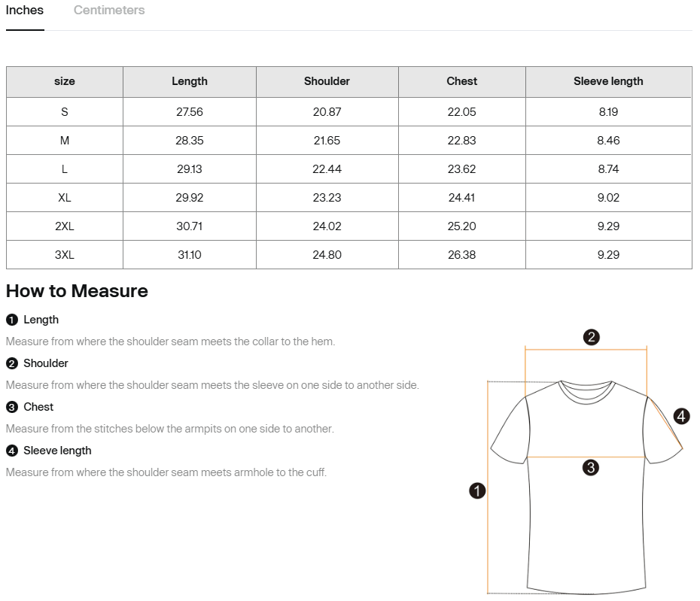Click the 2XL chest value 25.20
Viewport: 700px width, 601px height.
coord(461,226)
